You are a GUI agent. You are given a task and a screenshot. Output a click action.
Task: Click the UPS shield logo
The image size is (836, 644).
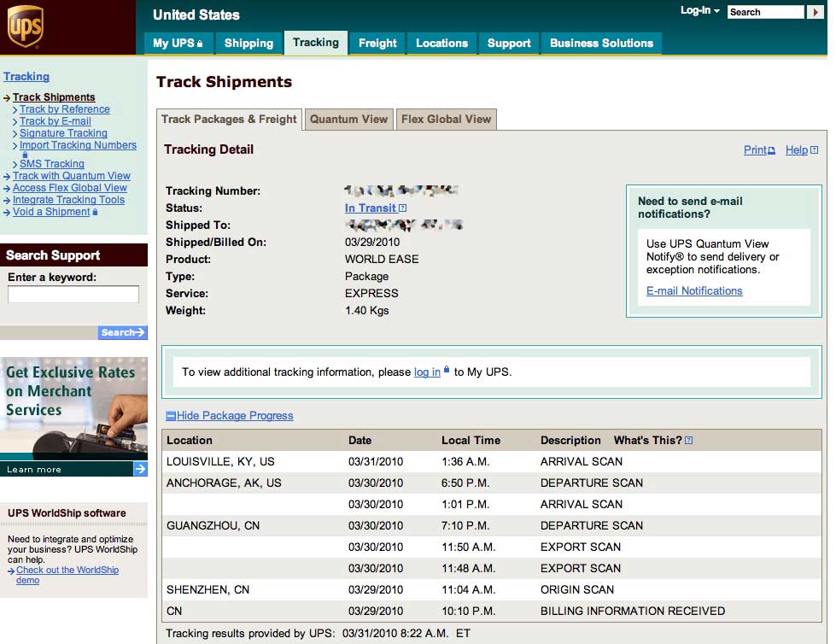tap(25, 26)
